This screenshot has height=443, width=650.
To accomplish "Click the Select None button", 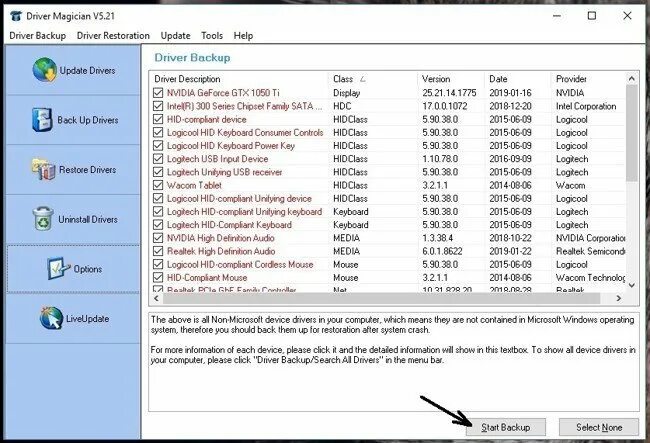I will [x=599, y=427].
